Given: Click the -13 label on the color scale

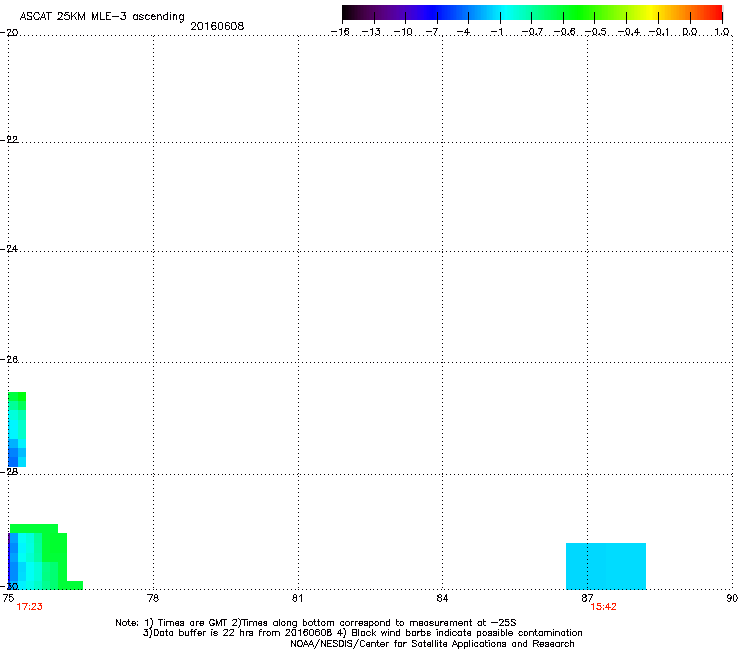Looking at the screenshot, I should 371,32.
